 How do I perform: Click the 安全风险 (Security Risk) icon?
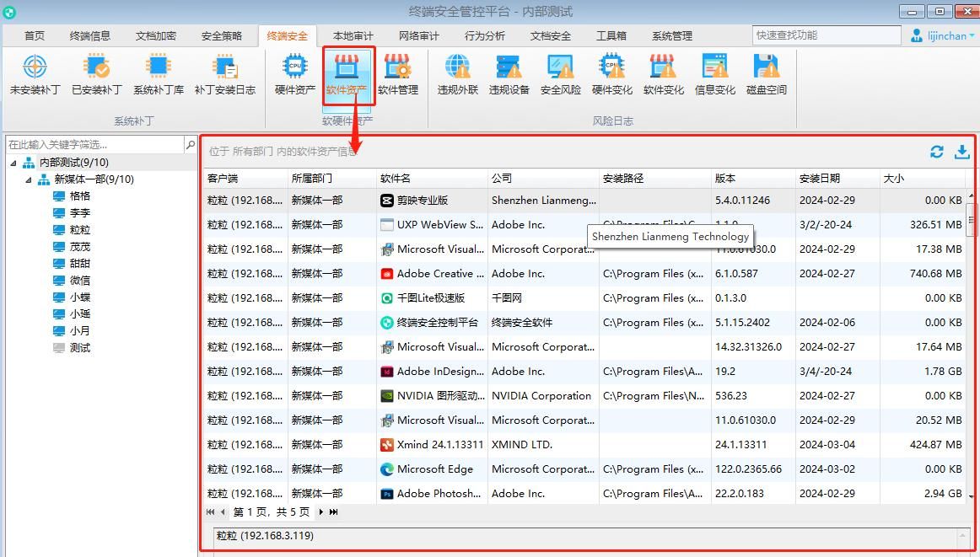point(558,76)
